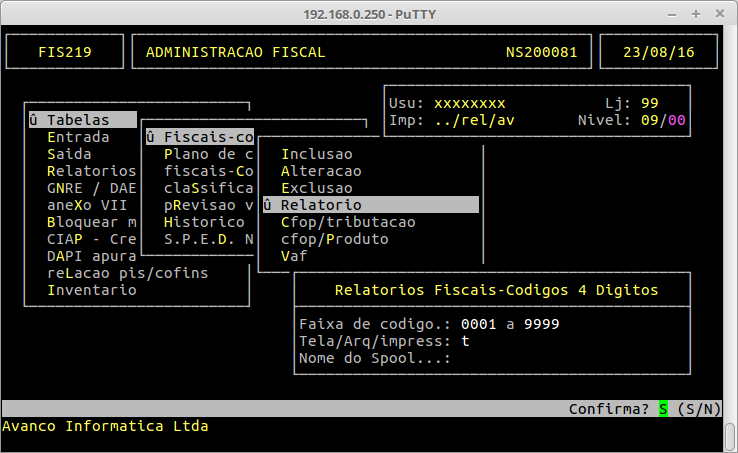
Task: Click the green Confirma S cursor
Action: tap(662, 409)
